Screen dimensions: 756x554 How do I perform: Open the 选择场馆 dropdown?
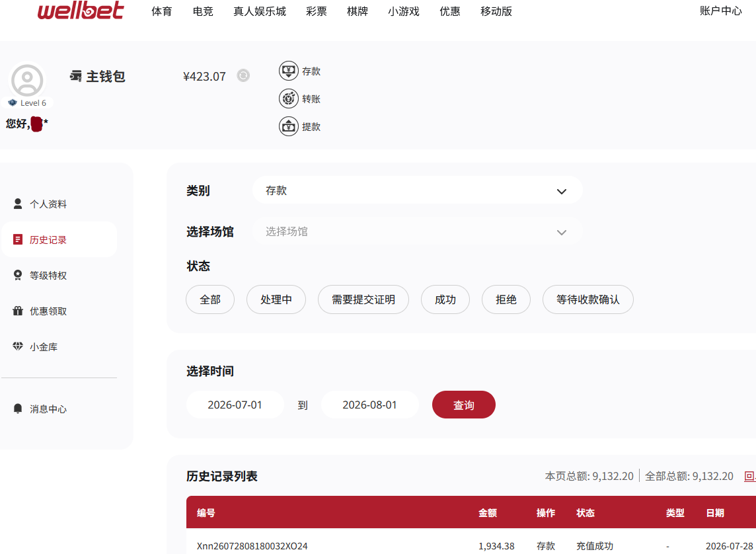click(x=418, y=232)
